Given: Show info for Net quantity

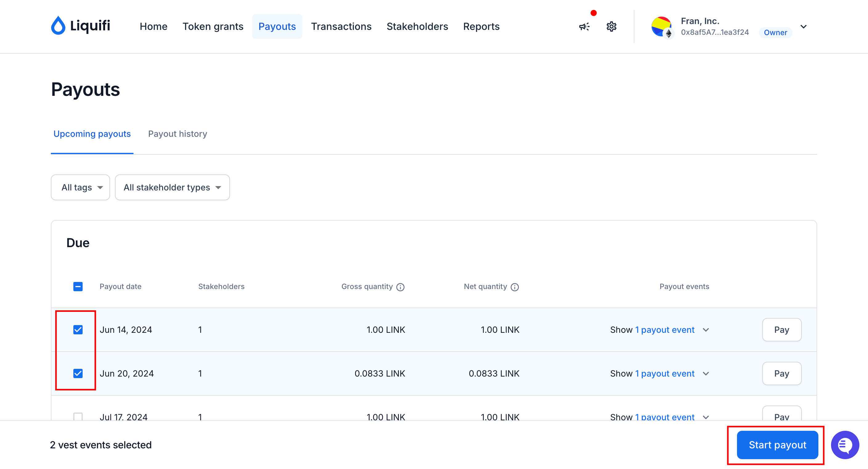Looking at the screenshot, I should click(x=514, y=287).
